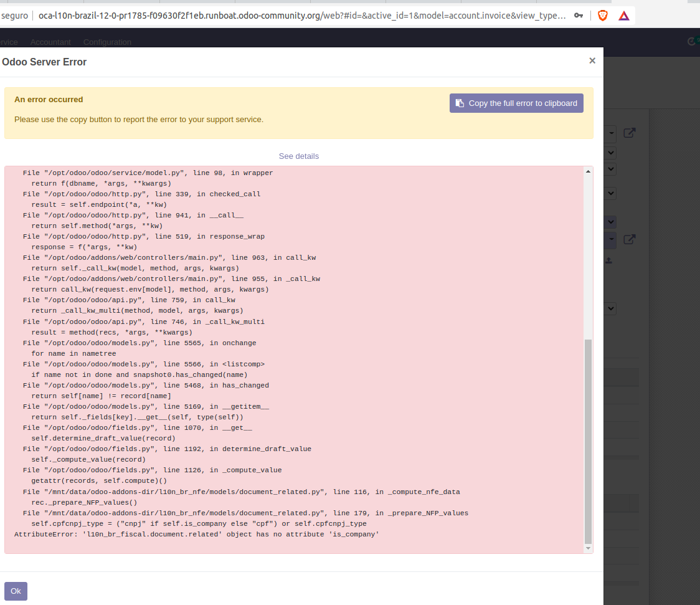Toggle the See details link
The width and height of the screenshot is (700, 605).
(x=299, y=156)
